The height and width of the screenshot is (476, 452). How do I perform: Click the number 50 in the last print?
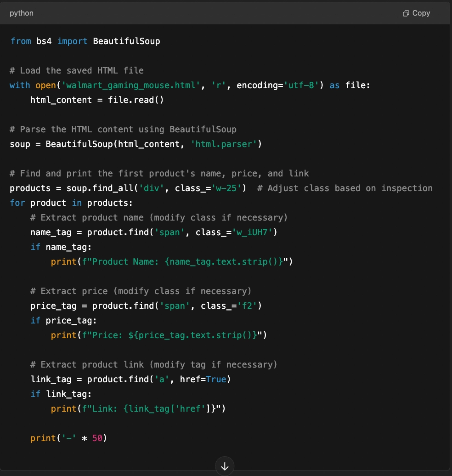(97, 438)
